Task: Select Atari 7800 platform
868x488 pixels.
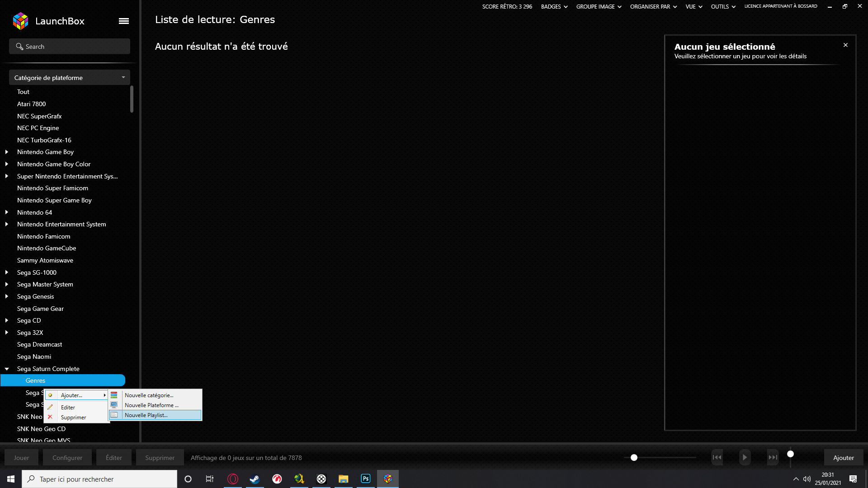Action: [31, 104]
